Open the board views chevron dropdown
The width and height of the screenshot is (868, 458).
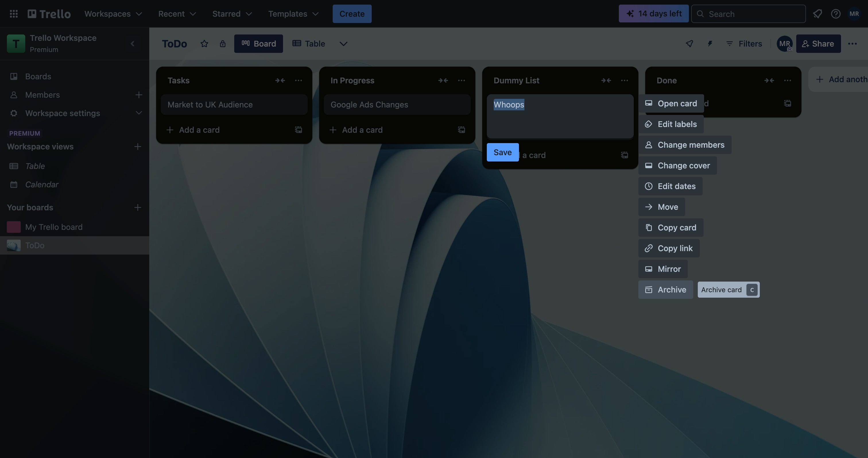(x=343, y=43)
